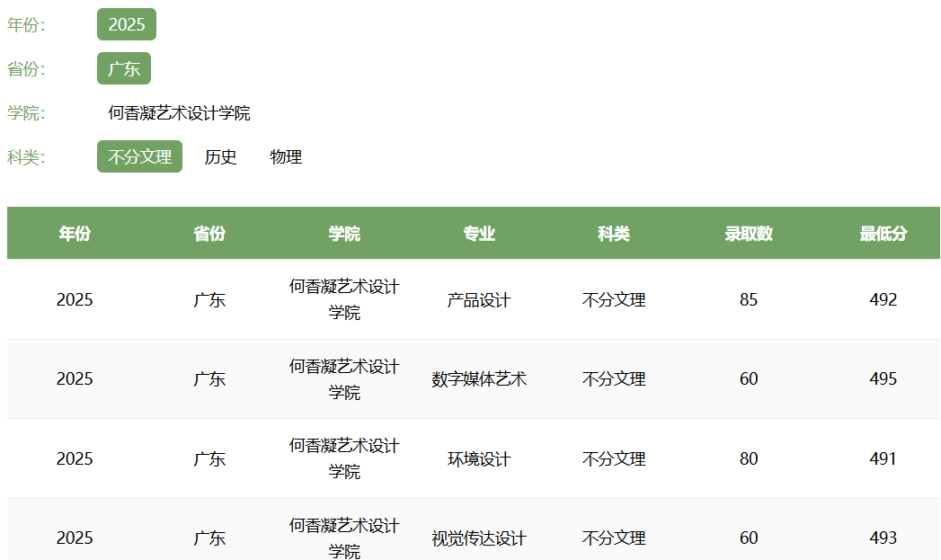Click the 年份 column header
This screenshot has height=560, width=941.
[75, 233]
